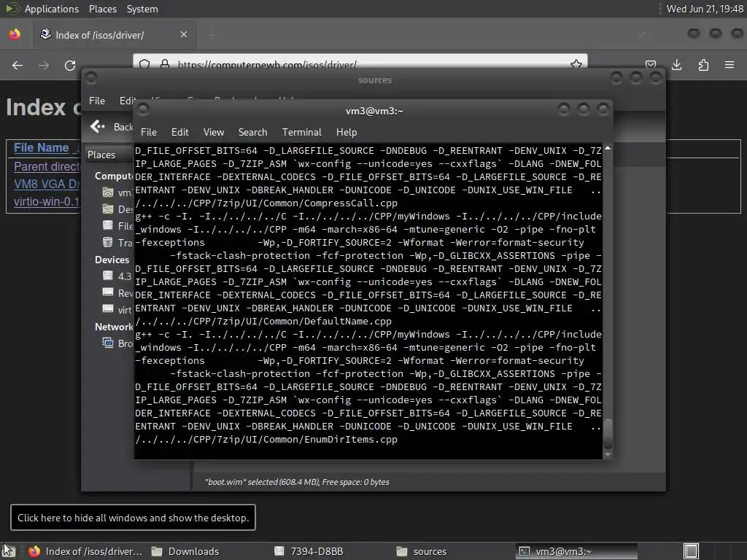The image size is (747, 560).
Task: Open the terminal Search menu
Action: 252,132
